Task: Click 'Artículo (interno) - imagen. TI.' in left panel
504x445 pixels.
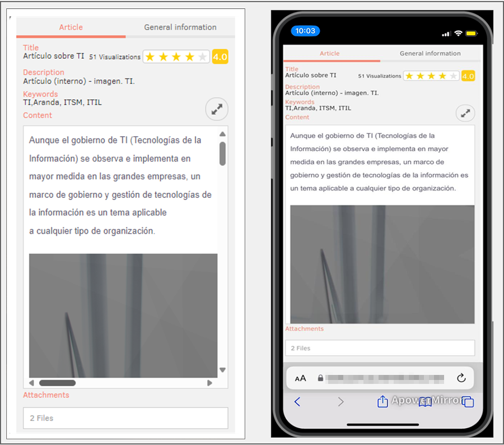Action: coord(79,81)
